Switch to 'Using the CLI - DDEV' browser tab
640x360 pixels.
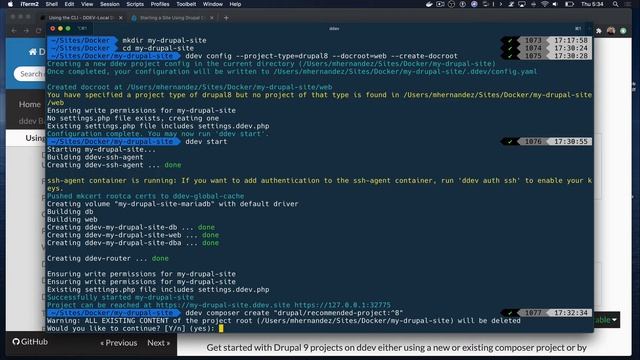point(81,18)
